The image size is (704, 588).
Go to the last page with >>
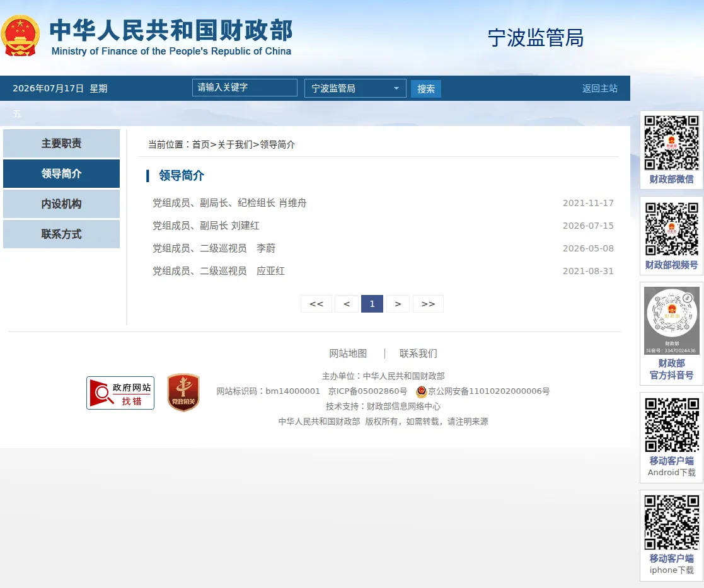point(428,304)
